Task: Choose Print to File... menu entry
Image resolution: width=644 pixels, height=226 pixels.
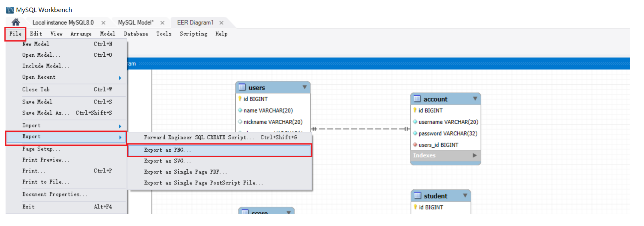Action: click(67, 182)
